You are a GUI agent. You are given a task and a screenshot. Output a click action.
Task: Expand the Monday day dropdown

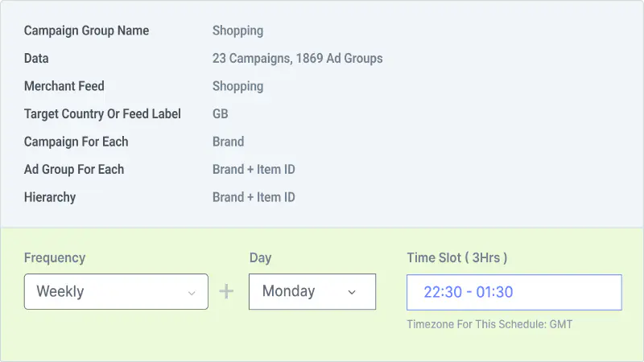point(312,291)
